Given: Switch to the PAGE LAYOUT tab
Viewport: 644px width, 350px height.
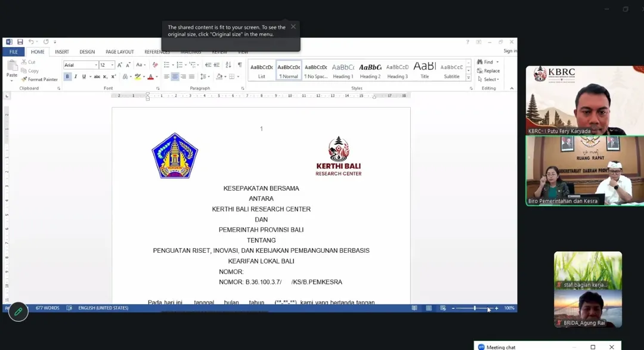Looking at the screenshot, I should tap(119, 52).
